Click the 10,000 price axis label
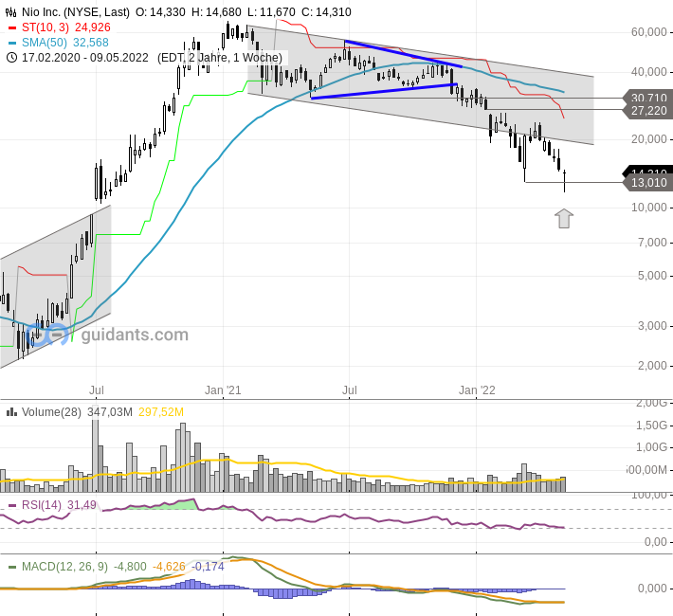The height and width of the screenshot is (616, 673). pos(648,208)
